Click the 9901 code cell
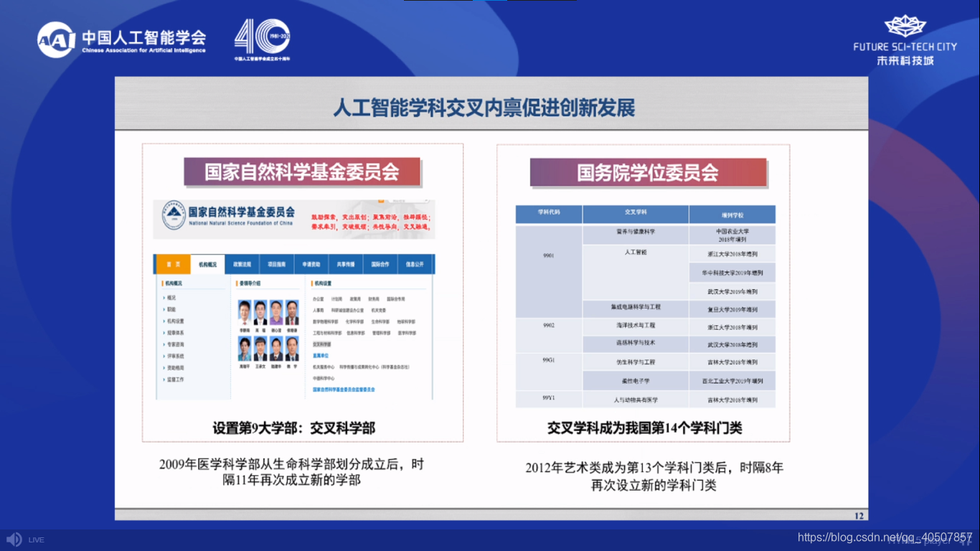The height and width of the screenshot is (551, 980). tap(549, 271)
